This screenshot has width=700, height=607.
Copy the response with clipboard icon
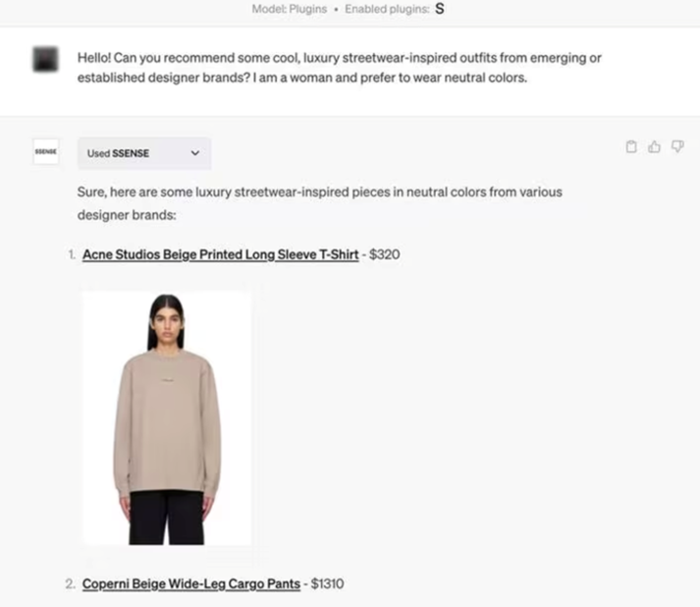click(631, 147)
